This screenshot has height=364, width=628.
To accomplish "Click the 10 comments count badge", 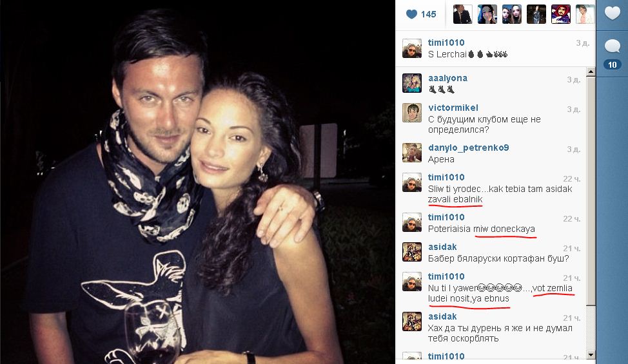I will pos(612,65).
